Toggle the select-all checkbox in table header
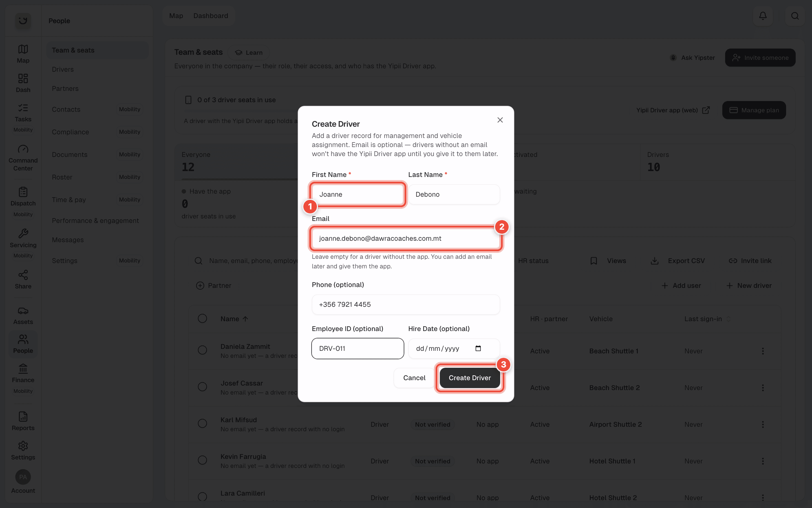 202,319
